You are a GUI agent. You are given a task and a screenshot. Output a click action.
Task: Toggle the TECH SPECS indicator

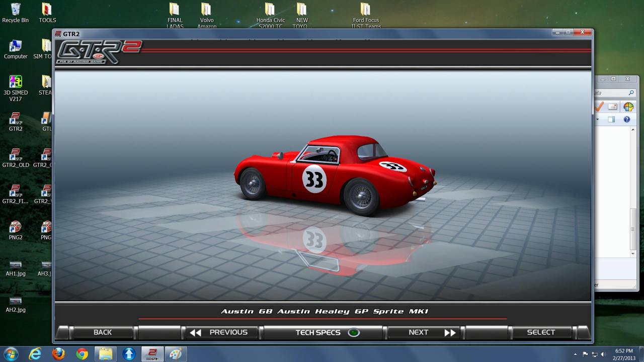[x=354, y=332]
